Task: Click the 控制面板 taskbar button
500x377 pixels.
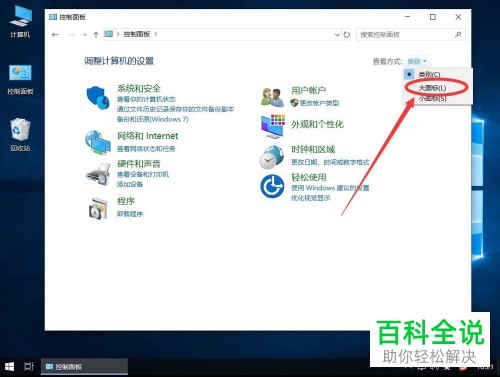Action: tap(84, 367)
